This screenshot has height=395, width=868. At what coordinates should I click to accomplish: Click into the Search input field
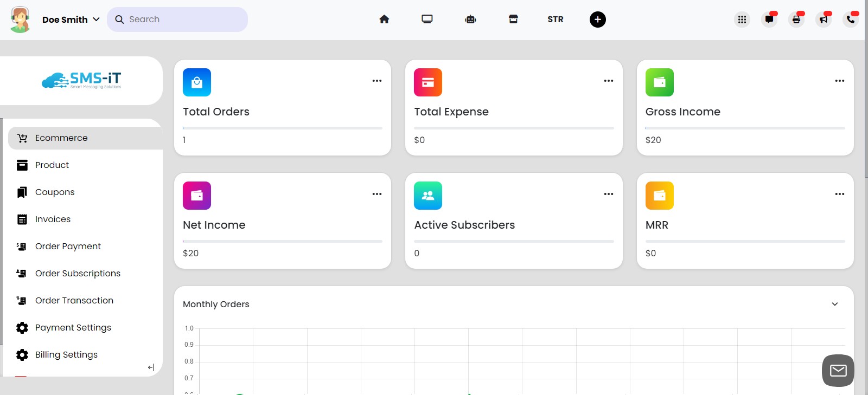(x=184, y=20)
